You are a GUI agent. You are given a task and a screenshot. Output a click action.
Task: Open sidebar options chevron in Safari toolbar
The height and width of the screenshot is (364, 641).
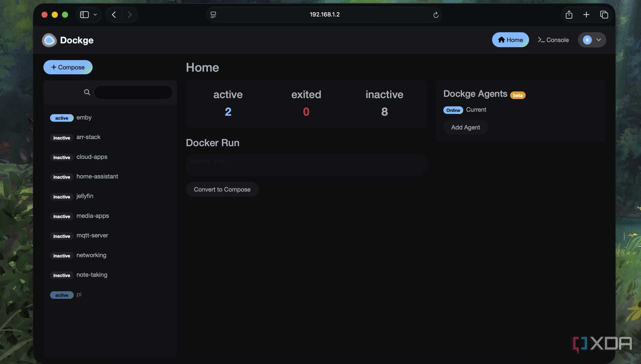(95, 15)
